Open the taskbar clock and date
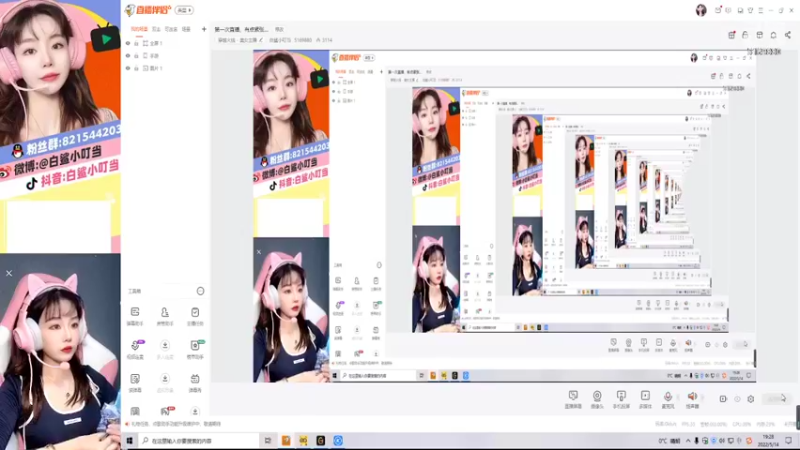Viewport: 800px width, 450px height. click(768, 441)
